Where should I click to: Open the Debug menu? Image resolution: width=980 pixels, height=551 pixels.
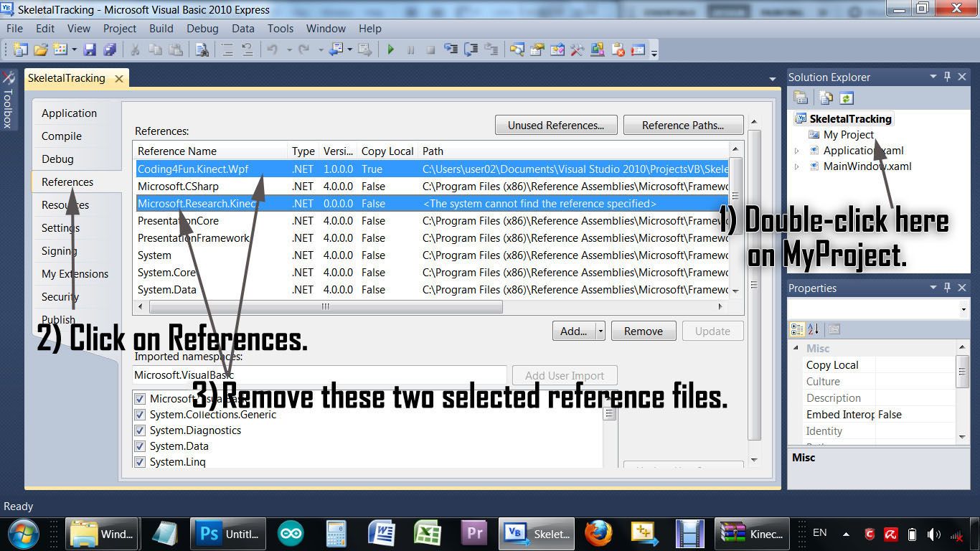(x=202, y=29)
